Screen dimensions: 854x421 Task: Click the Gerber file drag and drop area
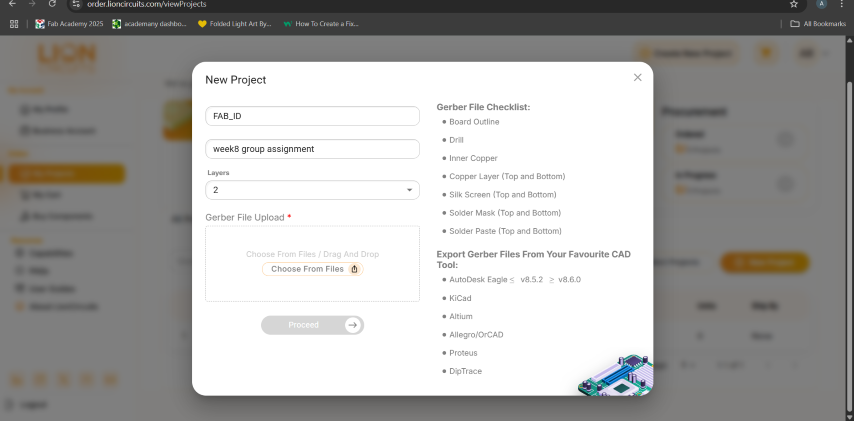312,264
